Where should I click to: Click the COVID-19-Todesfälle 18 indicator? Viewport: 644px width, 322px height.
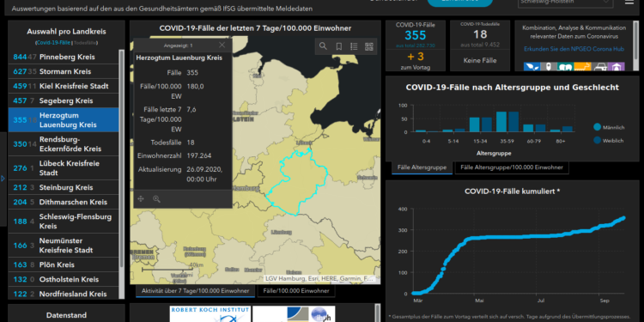[x=480, y=34]
